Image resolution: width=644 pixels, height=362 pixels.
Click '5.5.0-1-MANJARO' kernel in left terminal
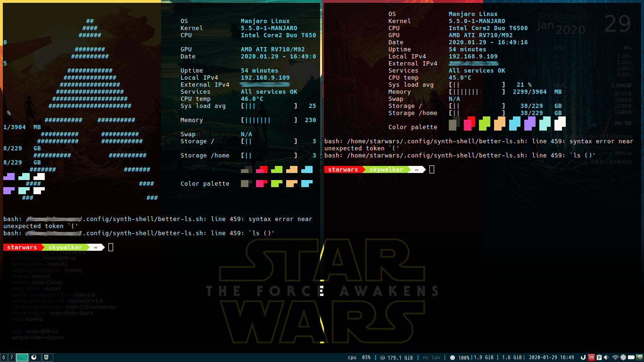coord(269,28)
